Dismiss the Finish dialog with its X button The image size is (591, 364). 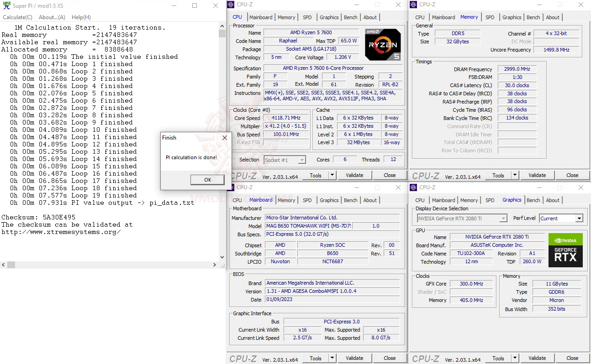tap(224, 138)
